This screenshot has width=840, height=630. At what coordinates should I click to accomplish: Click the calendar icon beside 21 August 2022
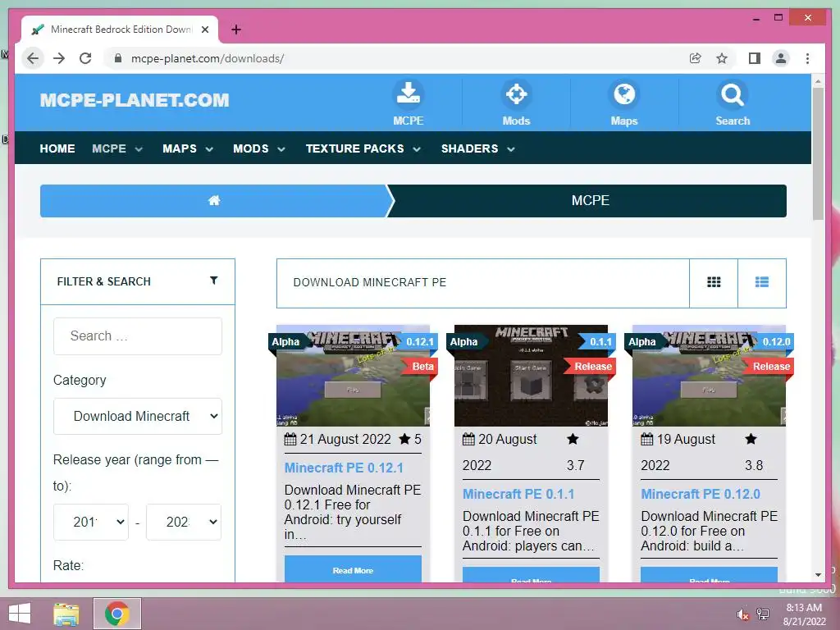pyautogui.click(x=290, y=440)
